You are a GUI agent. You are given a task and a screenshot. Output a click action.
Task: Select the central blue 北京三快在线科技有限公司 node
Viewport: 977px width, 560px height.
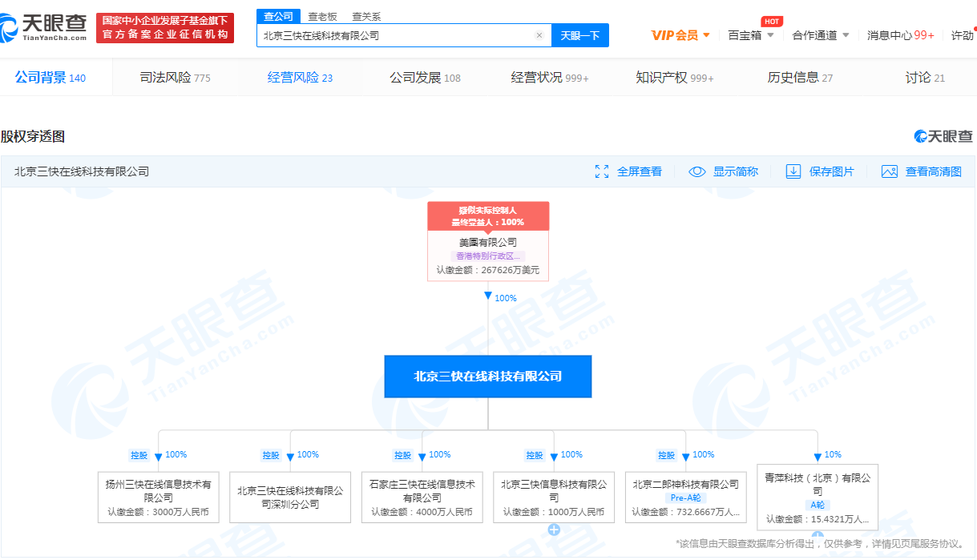point(488,377)
